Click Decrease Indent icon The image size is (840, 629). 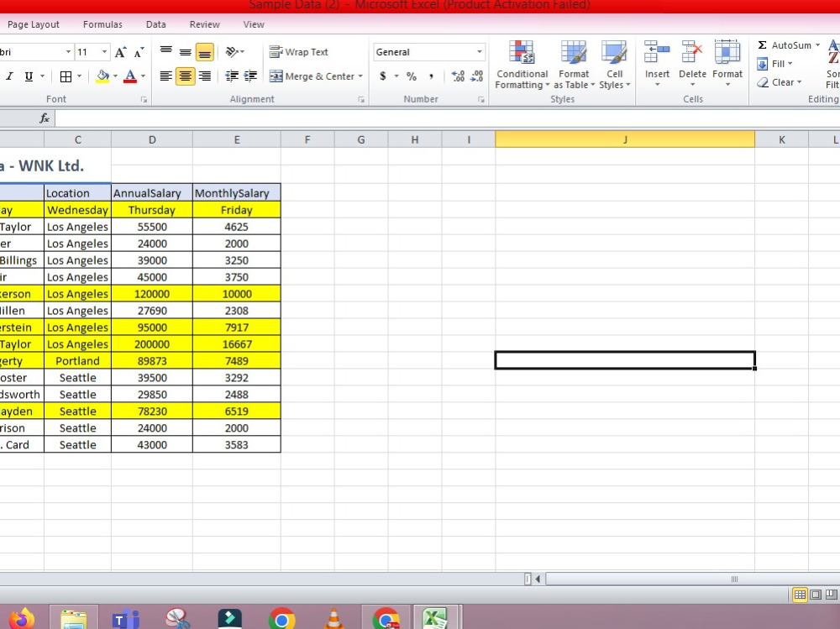tap(232, 76)
